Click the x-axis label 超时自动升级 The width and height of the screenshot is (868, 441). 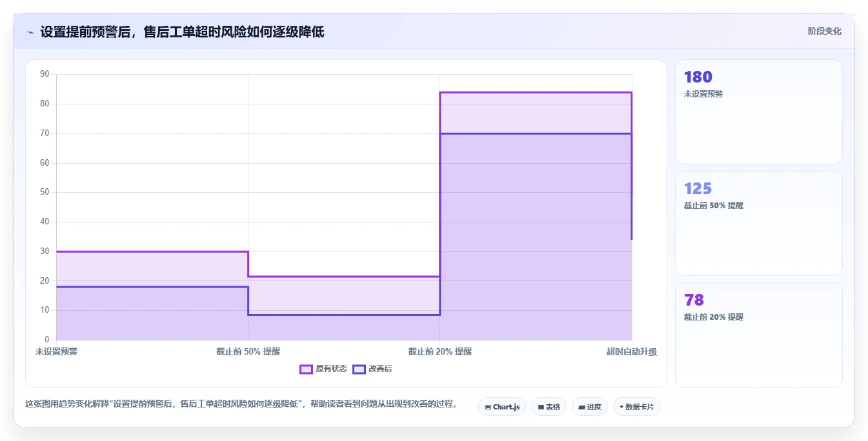click(x=631, y=351)
